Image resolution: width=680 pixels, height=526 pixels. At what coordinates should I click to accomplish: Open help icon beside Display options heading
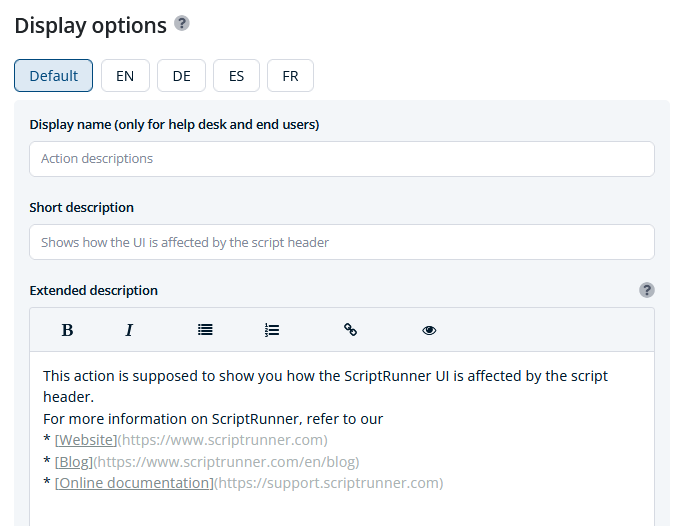(182, 23)
